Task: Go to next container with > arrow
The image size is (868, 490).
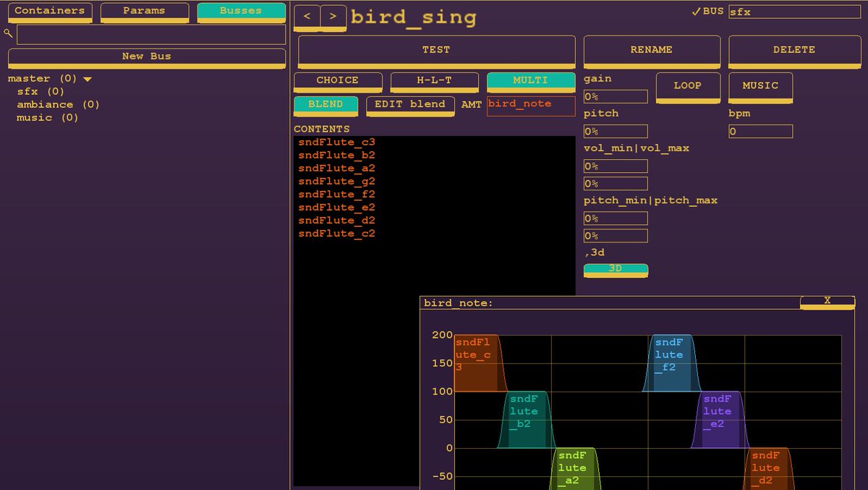Action: coord(333,17)
